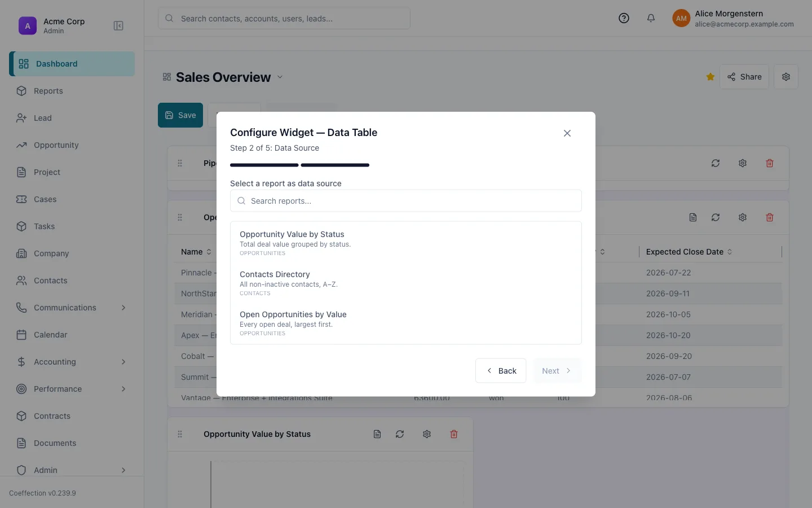Click the 2026-09-11 close date cell
812x508 pixels.
click(668, 294)
